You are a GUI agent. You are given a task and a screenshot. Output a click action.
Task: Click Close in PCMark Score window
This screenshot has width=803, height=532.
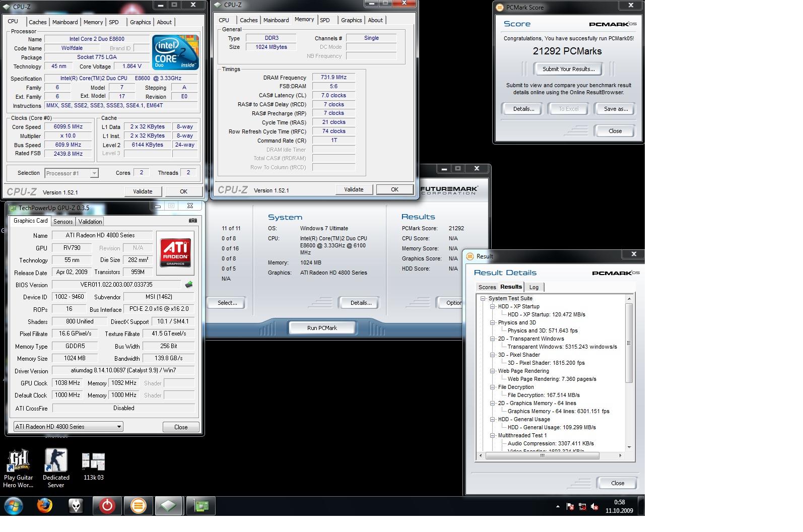615,131
